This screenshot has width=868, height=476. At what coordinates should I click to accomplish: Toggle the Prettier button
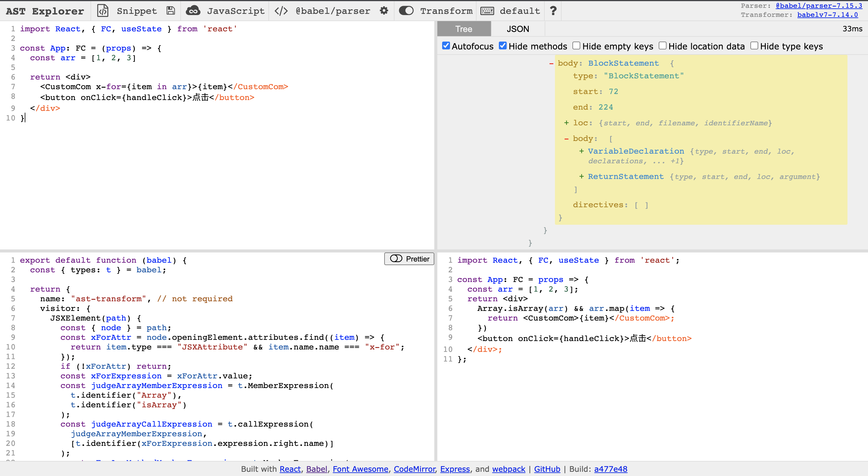409,259
